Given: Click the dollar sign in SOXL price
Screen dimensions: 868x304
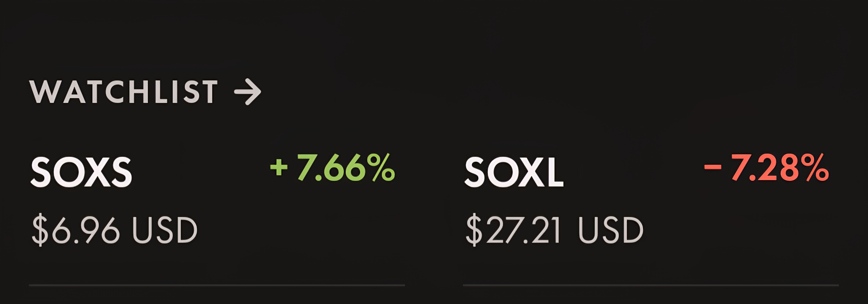Looking at the screenshot, I should click(474, 230).
